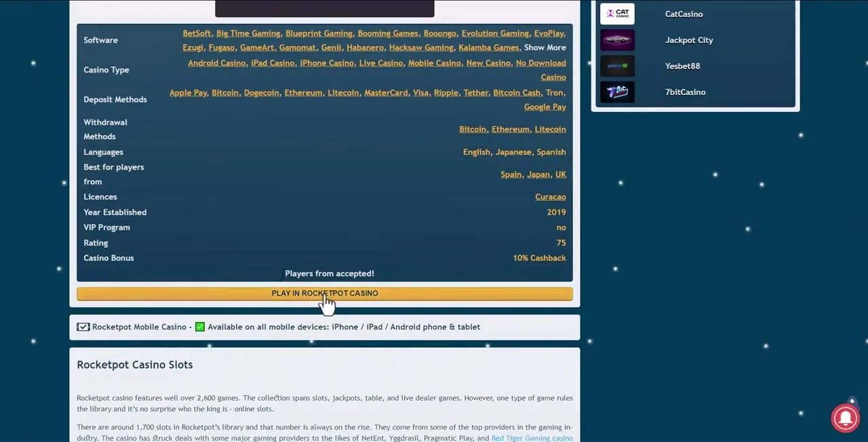Open the Live Casino link
This screenshot has width=868, height=442.
click(381, 63)
